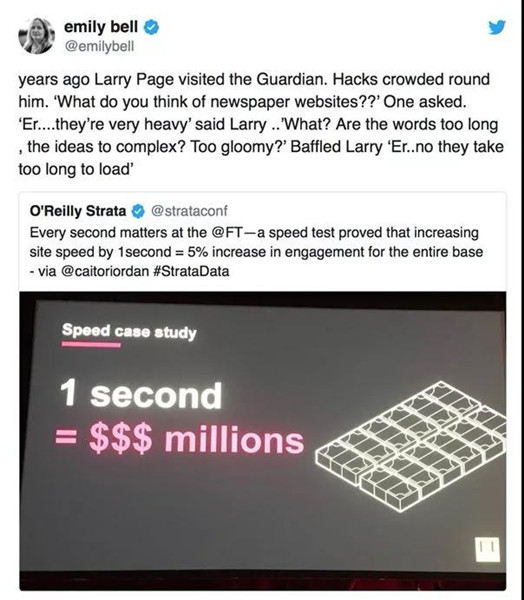Open the "emily bell" display name
This screenshot has height=600, width=524.
[101, 27]
